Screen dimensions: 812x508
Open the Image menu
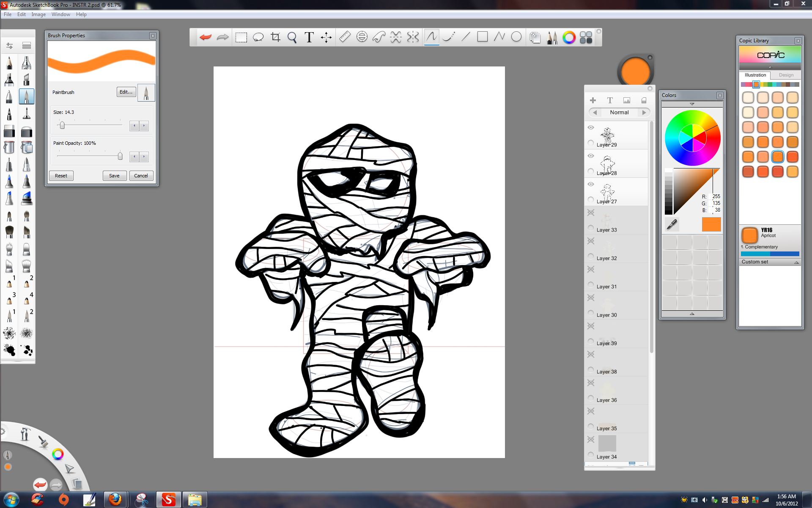(x=38, y=14)
